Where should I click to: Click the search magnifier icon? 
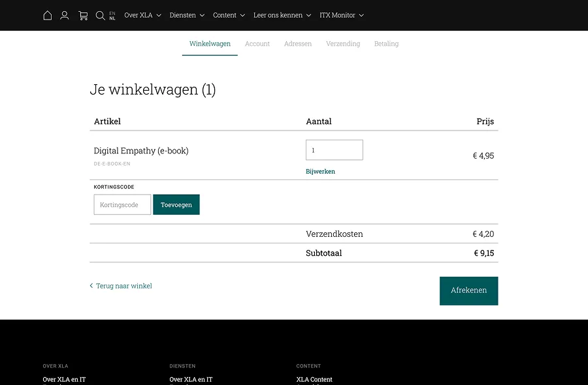[100, 16]
